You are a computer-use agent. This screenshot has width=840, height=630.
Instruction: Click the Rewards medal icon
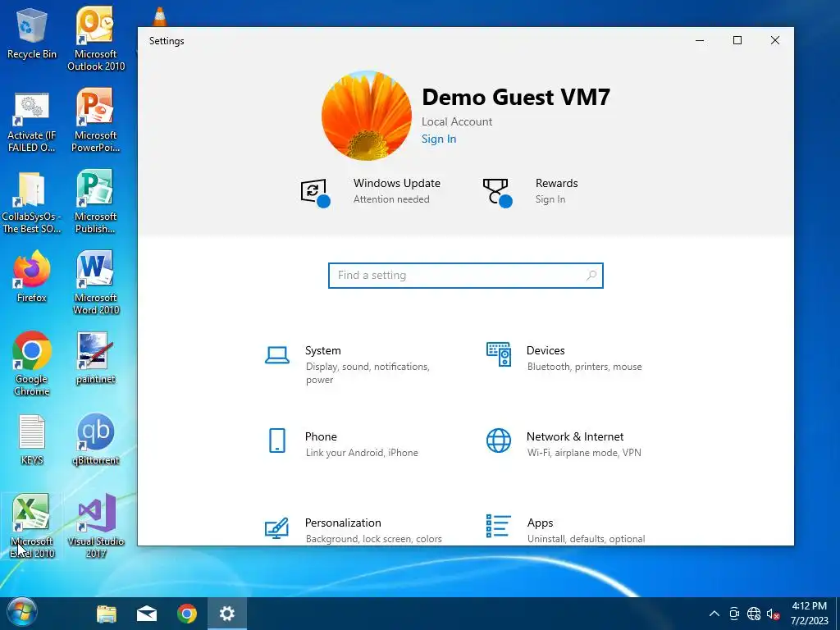coord(497,192)
